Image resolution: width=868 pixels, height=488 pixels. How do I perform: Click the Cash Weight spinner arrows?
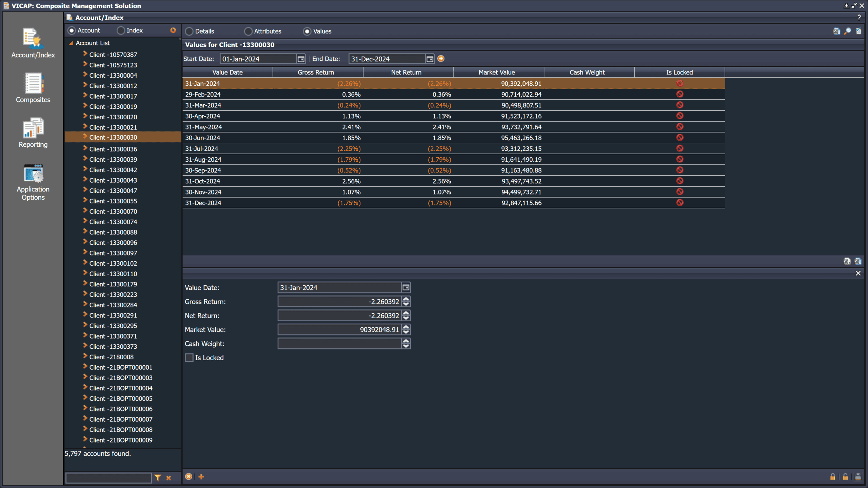[x=406, y=344]
